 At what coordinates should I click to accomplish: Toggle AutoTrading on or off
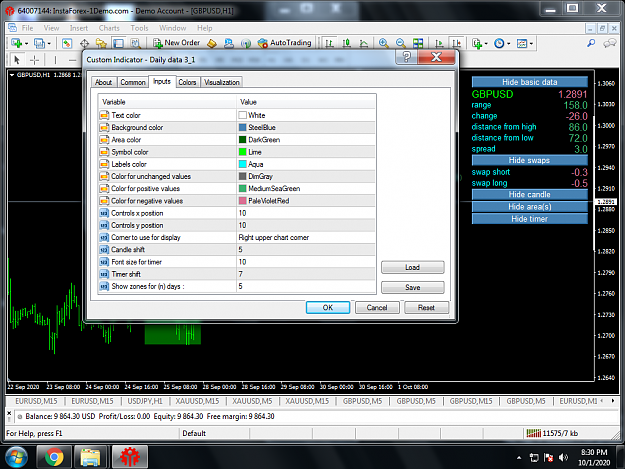pos(284,43)
